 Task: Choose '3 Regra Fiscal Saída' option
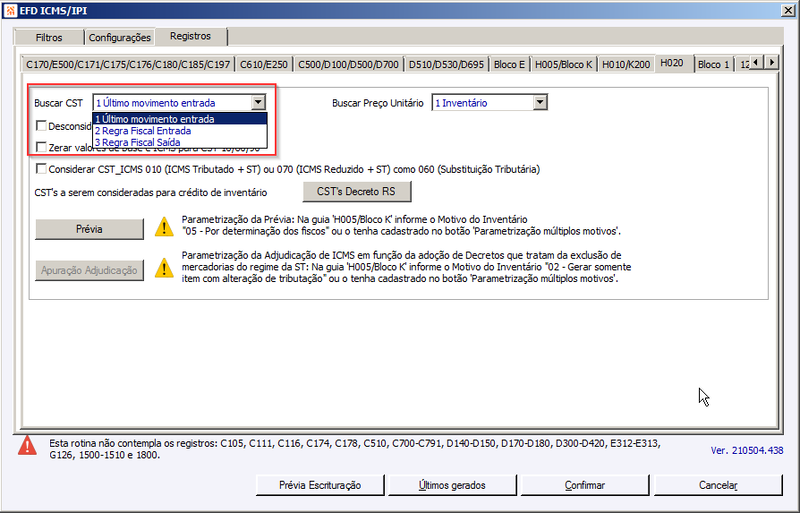180,142
